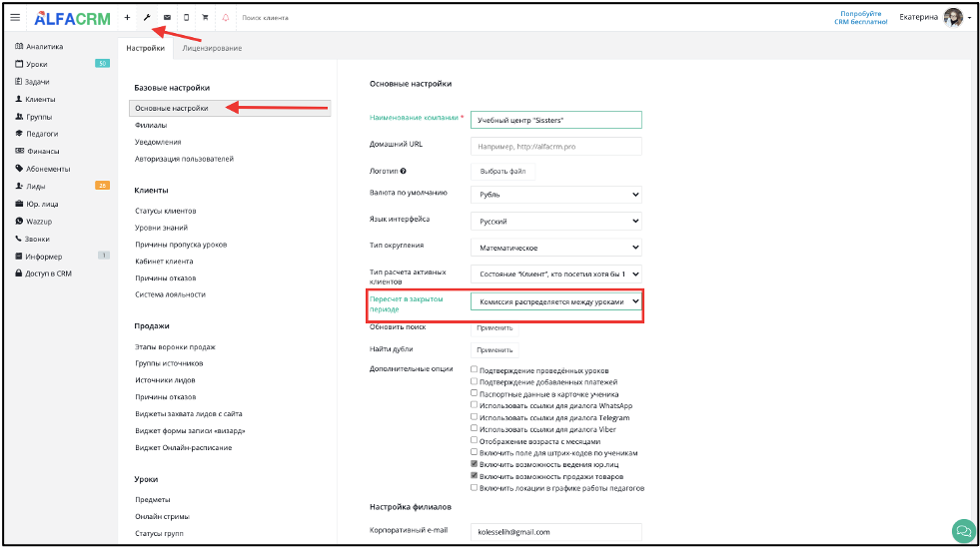Uncheck возможность продажи товаров checkbox
Viewport: 980px width, 549px height.
pos(475,476)
